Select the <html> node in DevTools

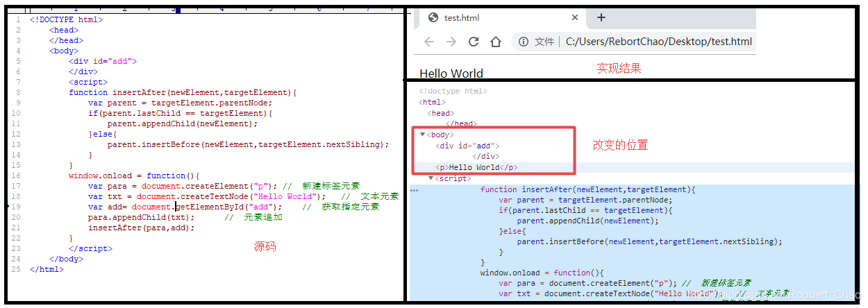coord(433,102)
